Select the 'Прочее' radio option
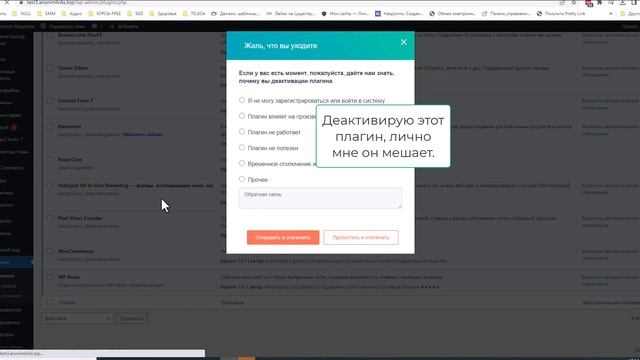Viewport: 640px width, 360px height. (x=242, y=179)
